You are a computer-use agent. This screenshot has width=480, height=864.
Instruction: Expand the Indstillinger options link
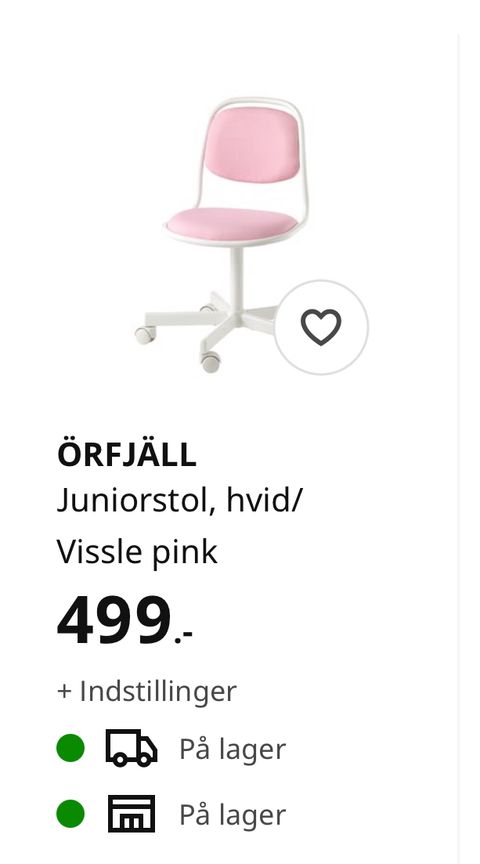tap(147, 691)
